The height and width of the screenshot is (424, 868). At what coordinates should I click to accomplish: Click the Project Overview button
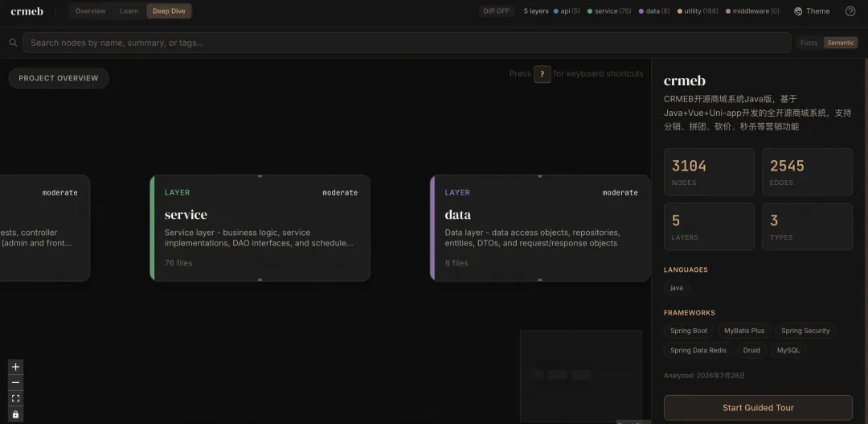pos(59,78)
